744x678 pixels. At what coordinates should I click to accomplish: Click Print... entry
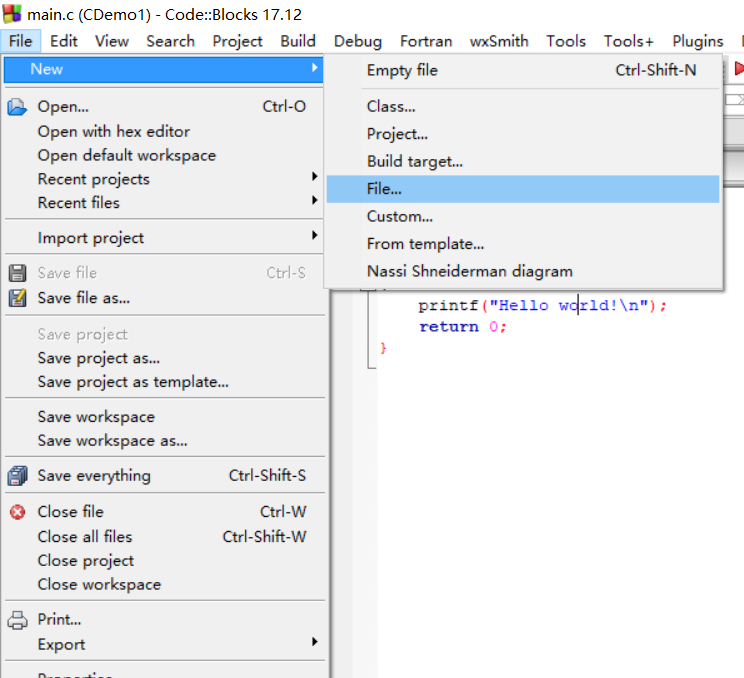[x=163, y=619]
